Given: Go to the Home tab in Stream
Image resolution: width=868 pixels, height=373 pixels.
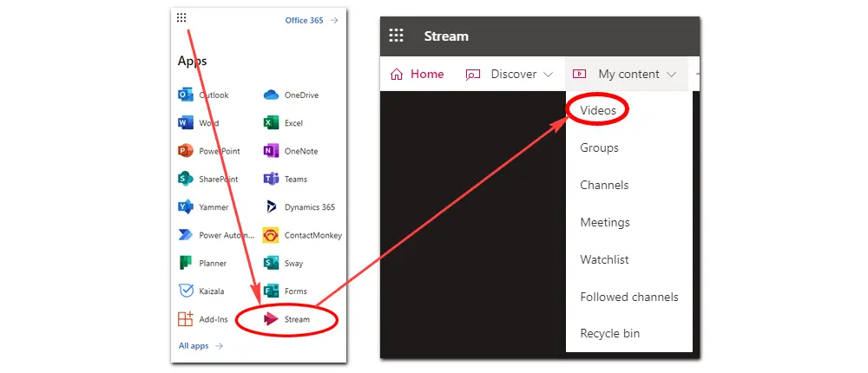Looking at the screenshot, I should [x=427, y=74].
